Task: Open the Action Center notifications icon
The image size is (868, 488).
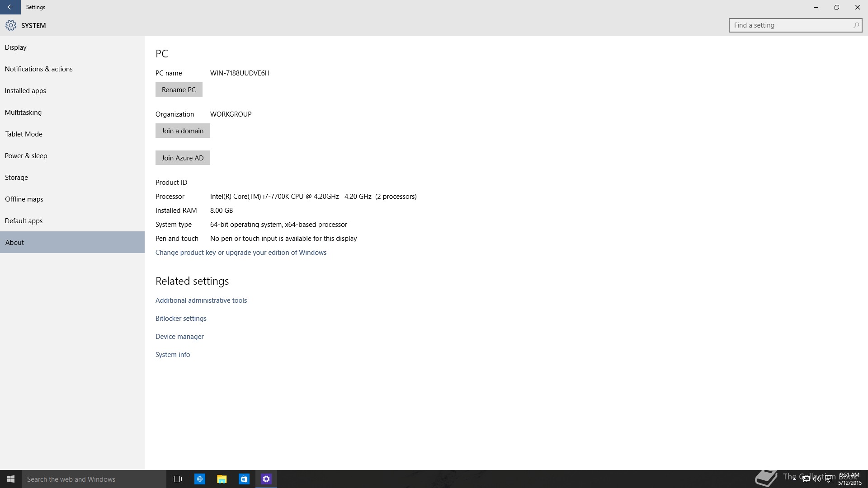Action: (829, 479)
